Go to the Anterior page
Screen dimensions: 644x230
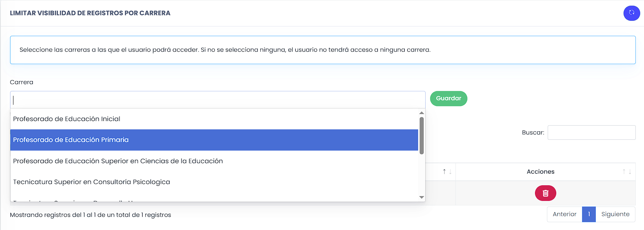(x=564, y=214)
